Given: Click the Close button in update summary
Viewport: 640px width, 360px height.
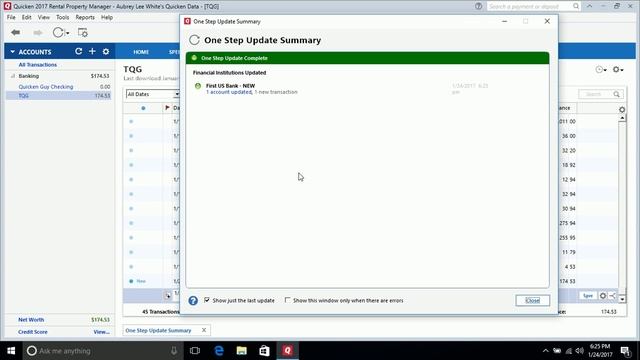Looking at the screenshot, I should point(532,300).
